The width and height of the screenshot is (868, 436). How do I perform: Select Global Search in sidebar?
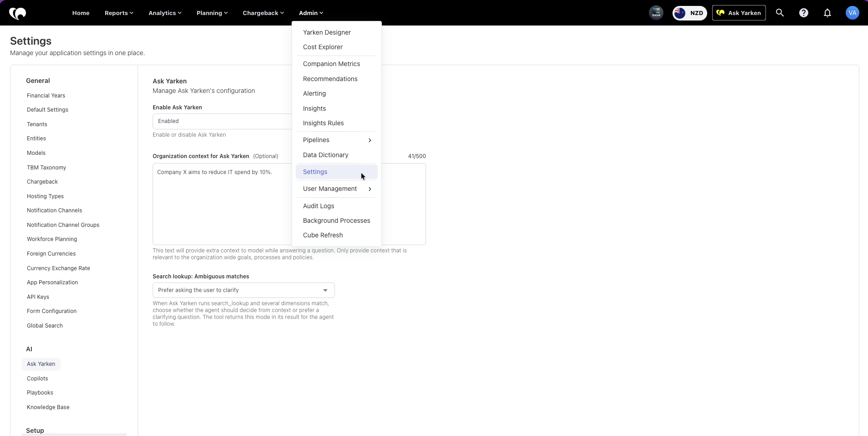tap(45, 326)
